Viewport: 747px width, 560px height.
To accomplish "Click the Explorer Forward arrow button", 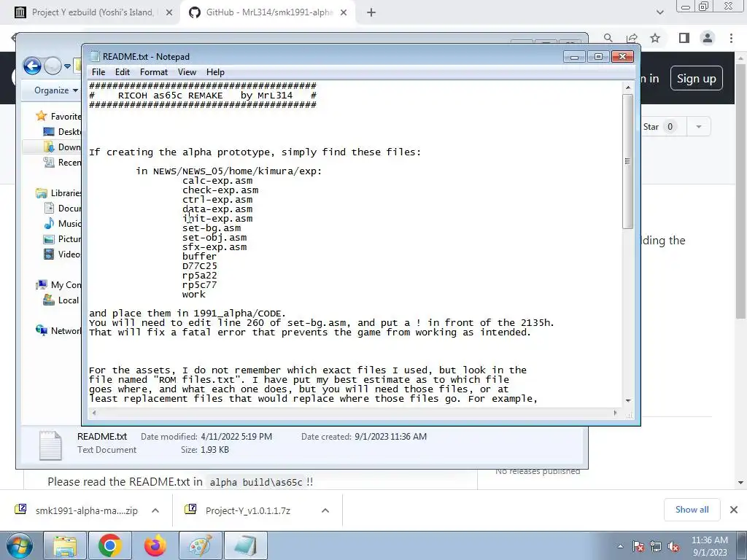I will [53, 66].
